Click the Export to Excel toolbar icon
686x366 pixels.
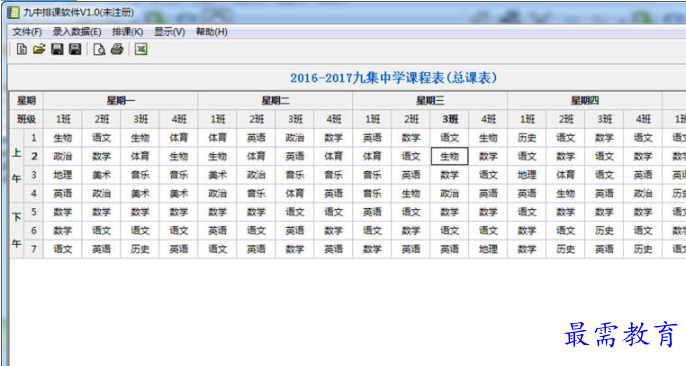(x=141, y=49)
